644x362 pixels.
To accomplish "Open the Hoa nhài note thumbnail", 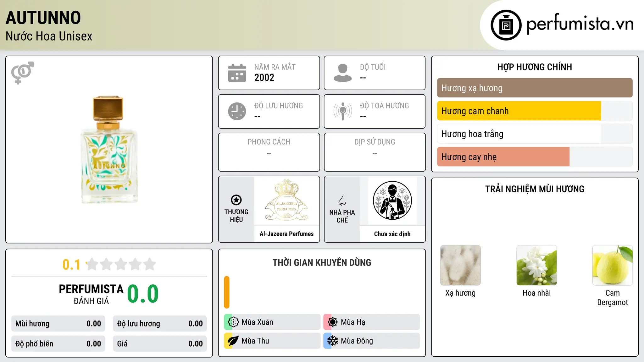I will click(536, 265).
